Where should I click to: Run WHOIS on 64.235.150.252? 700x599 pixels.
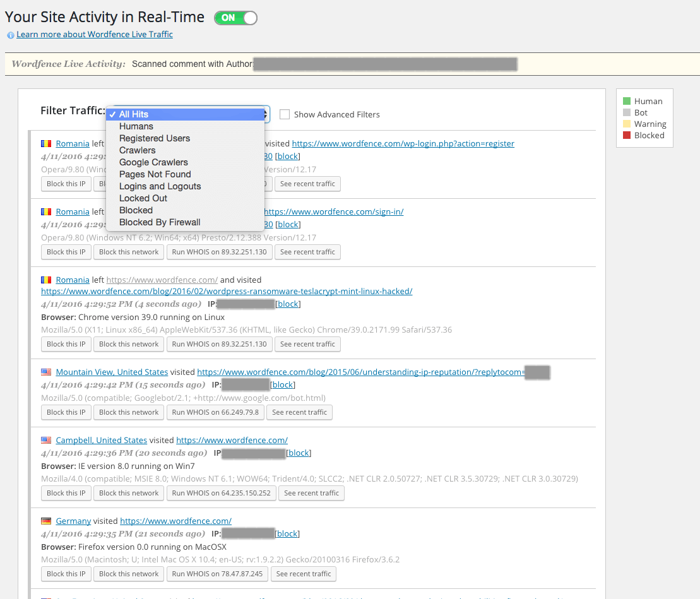click(221, 493)
